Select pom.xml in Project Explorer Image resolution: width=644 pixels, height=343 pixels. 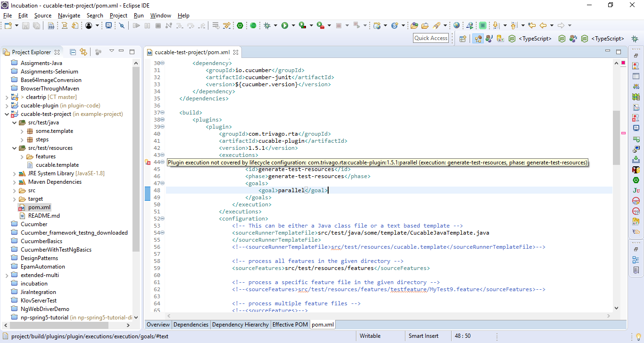pos(39,207)
